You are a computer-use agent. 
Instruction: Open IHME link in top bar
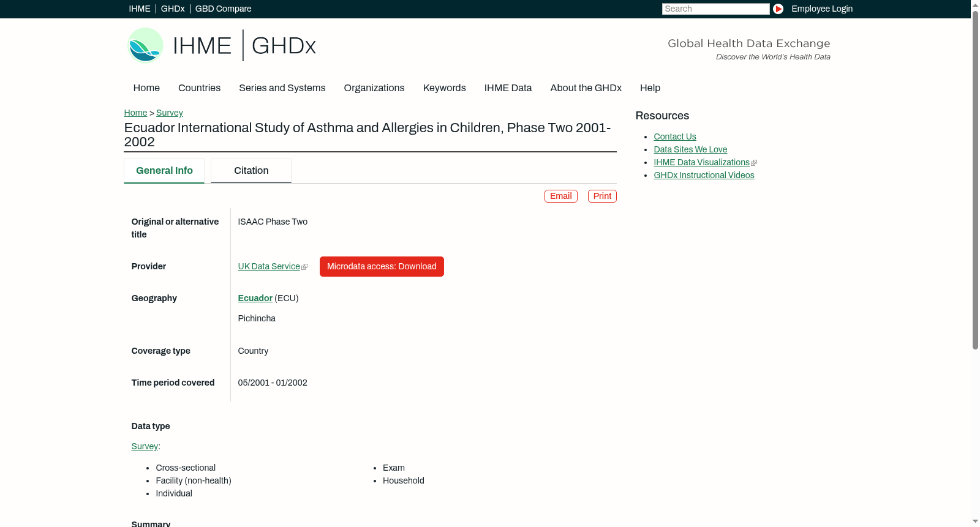click(140, 9)
